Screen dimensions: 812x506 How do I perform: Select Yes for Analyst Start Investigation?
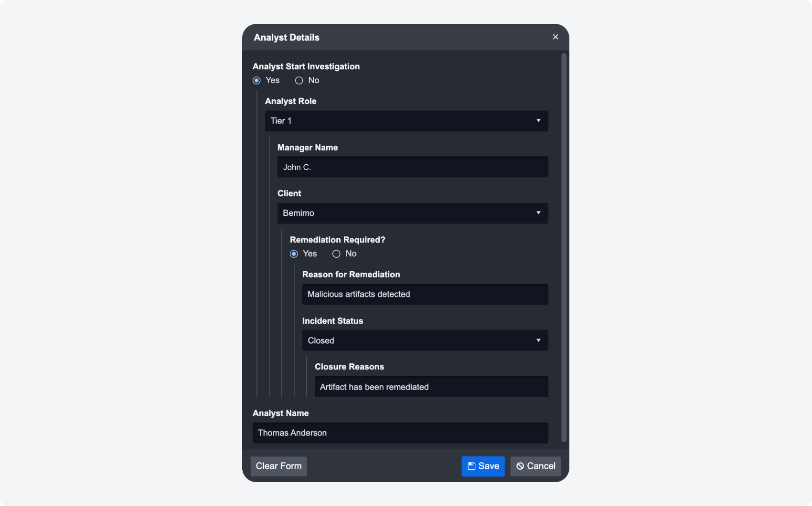tap(257, 80)
